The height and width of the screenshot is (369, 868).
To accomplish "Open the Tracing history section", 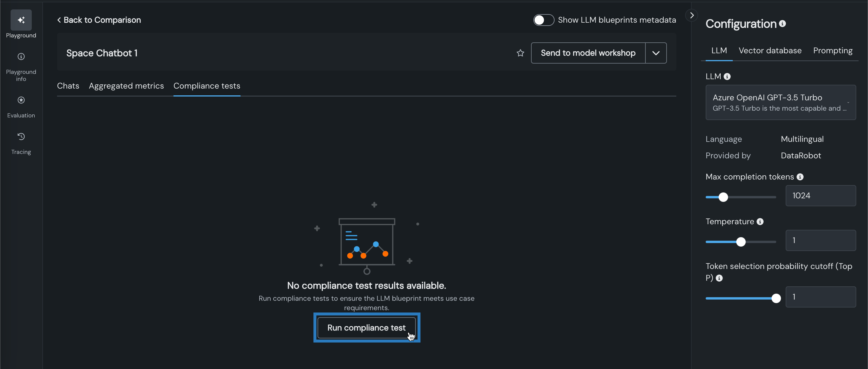I will point(21,137).
